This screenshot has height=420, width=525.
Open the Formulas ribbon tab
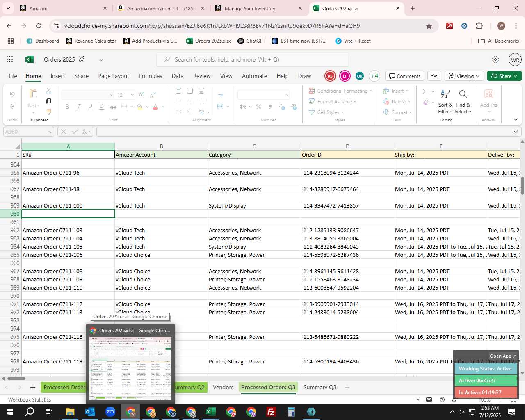[151, 76]
